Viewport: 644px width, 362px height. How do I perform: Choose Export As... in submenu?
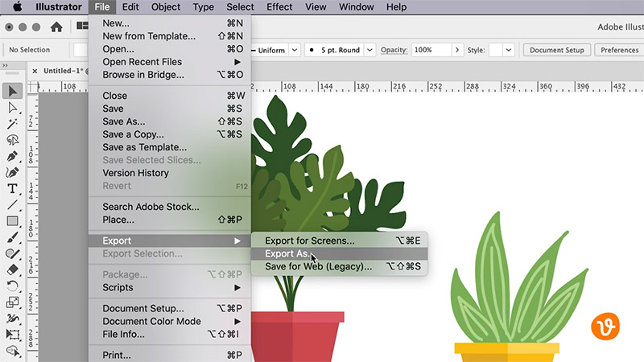(339, 253)
